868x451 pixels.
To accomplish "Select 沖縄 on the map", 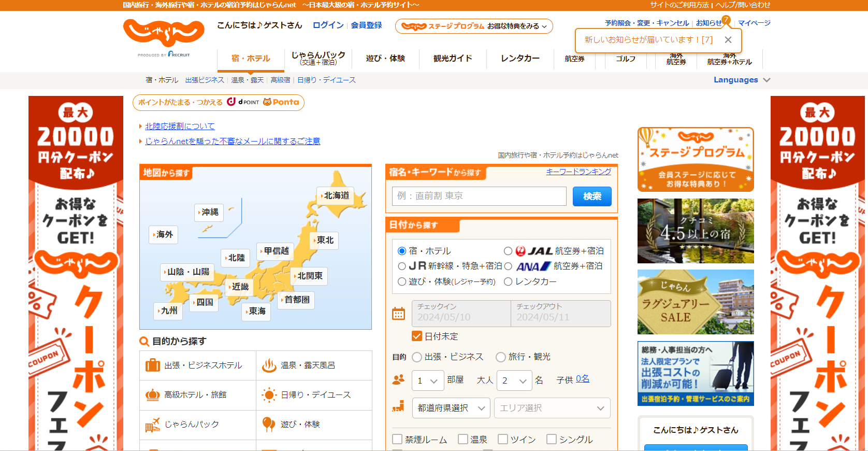I will pyautogui.click(x=209, y=212).
